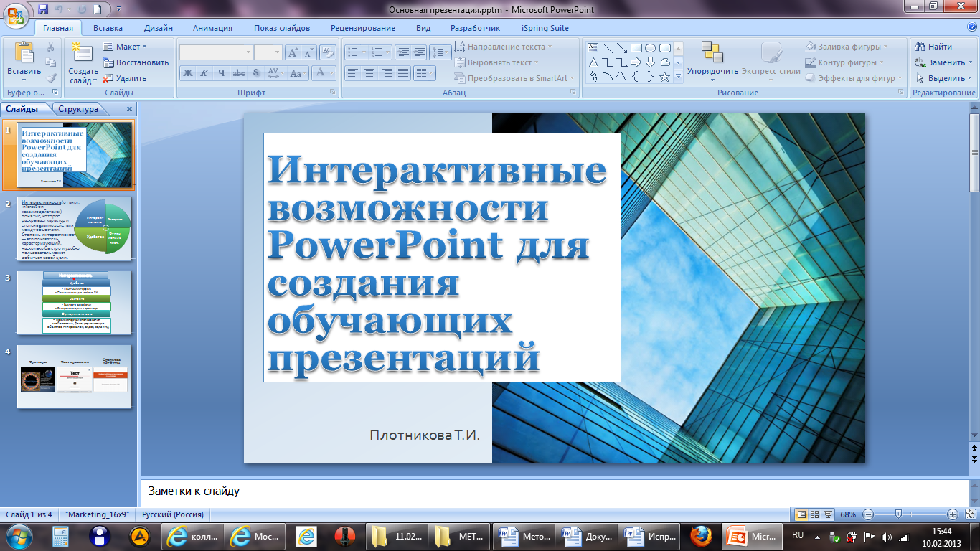The height and width of the screenshot is (551, 980).
Task: Toggle underline Ч formatting
Action: (x=222, y=72)
